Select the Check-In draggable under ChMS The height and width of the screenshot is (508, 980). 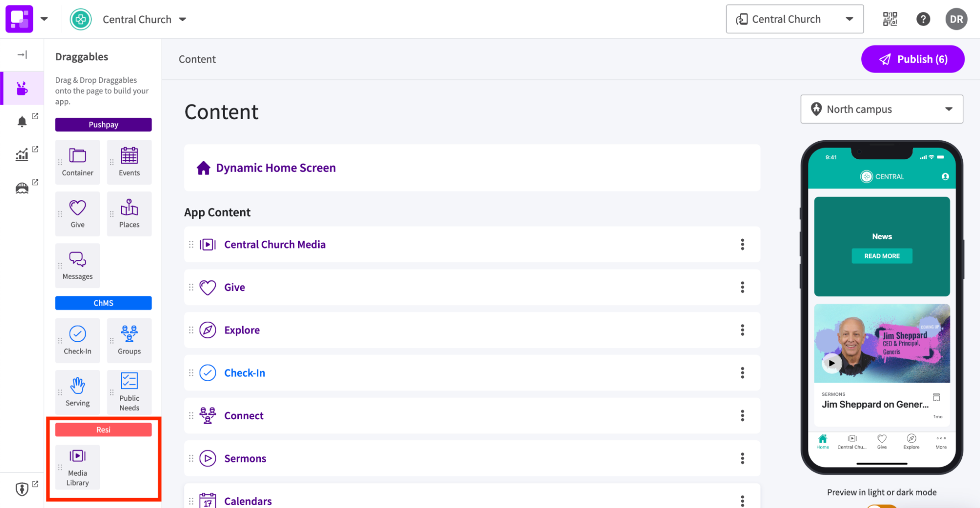pyautogui.click(x=77, y=340)
